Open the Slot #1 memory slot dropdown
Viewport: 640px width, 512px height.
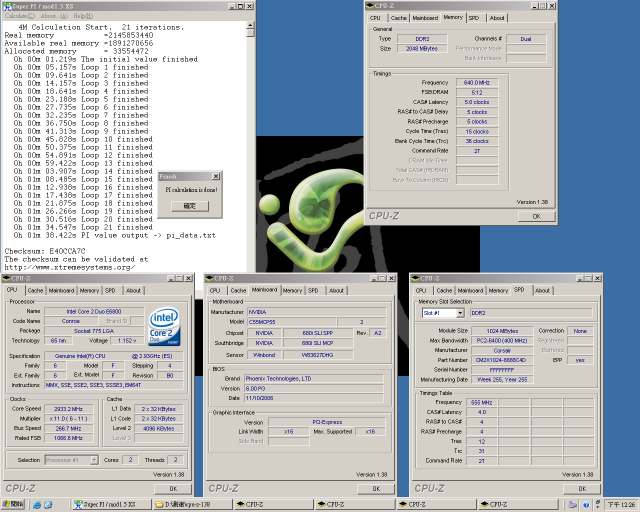(460, 313)
